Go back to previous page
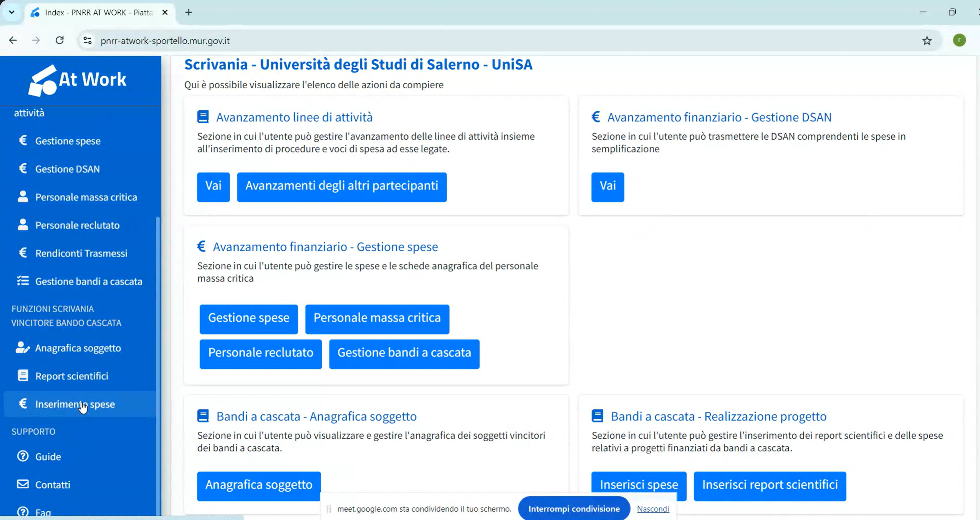The width and height of the screenshot is (980, 520). click(13, 40)
